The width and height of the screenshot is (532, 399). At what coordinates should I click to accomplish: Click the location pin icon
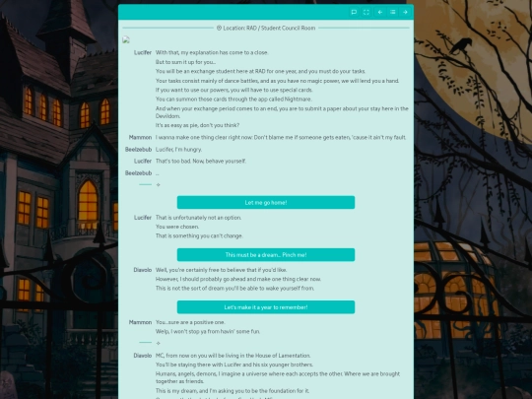[x=219, y=28]
